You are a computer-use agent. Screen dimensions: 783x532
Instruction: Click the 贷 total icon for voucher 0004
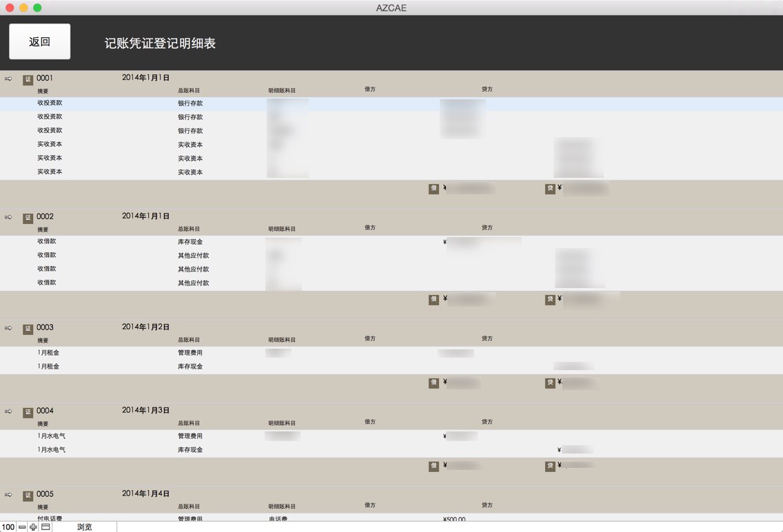click(x=550, y=466)
